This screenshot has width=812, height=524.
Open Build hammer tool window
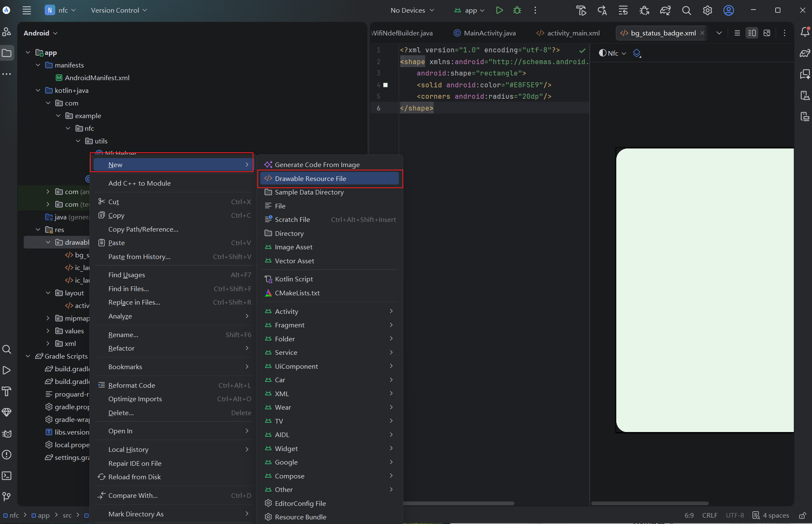[x=7, y=392]
